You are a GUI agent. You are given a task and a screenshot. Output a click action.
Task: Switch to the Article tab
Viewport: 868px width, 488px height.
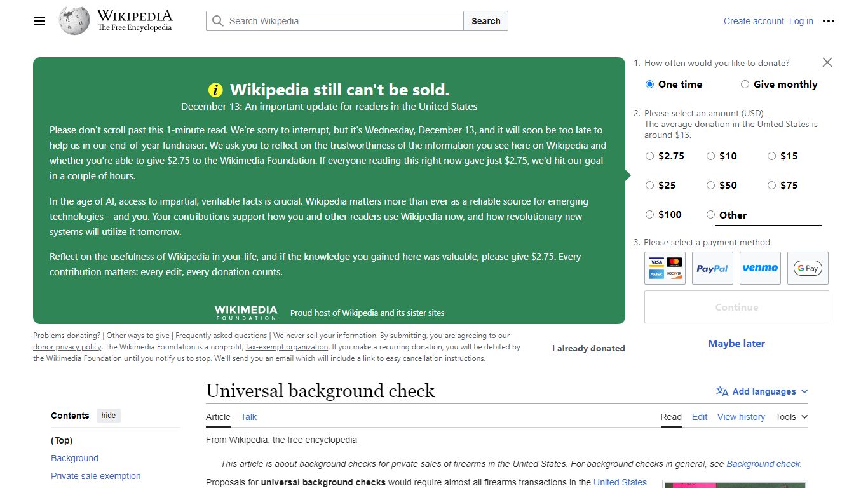(x=218, y=417)
